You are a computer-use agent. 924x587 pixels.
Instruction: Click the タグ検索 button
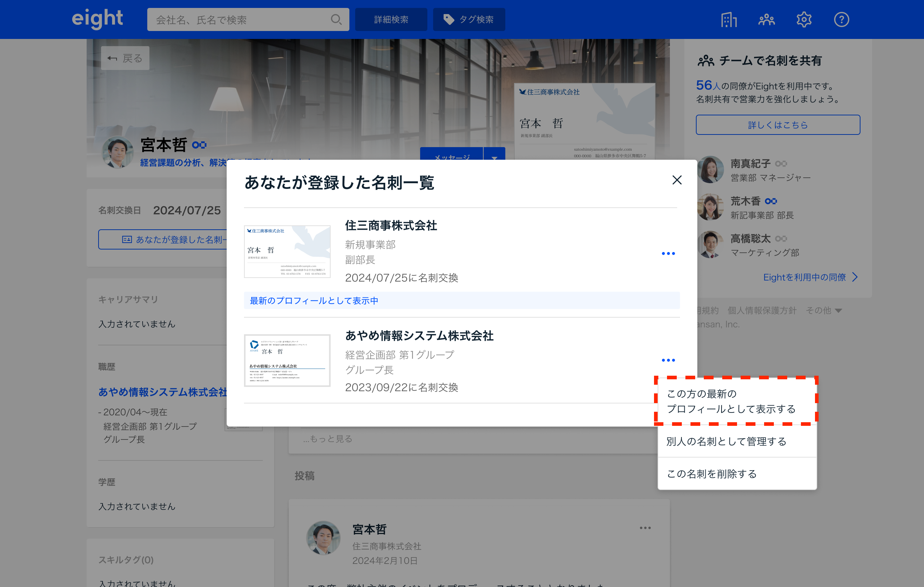(469, 19)
